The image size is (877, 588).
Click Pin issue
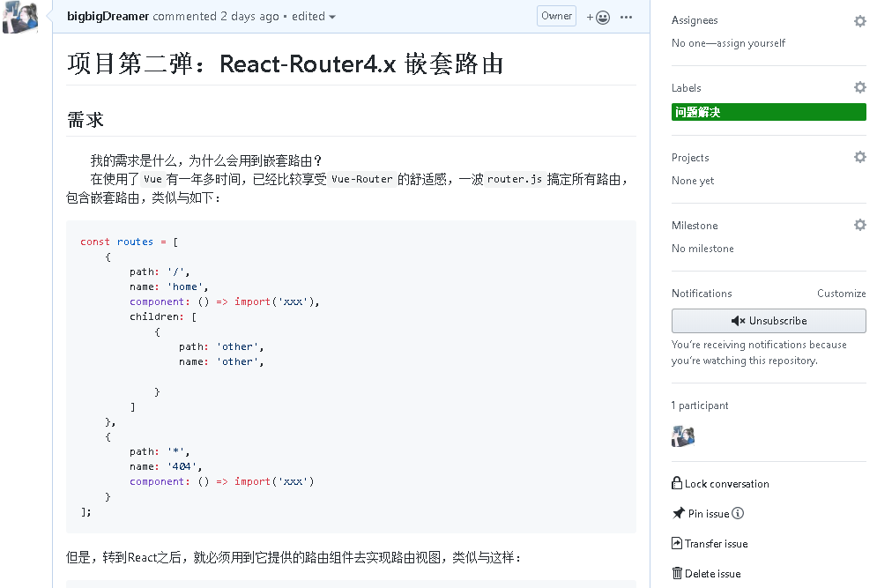(701, 513)
